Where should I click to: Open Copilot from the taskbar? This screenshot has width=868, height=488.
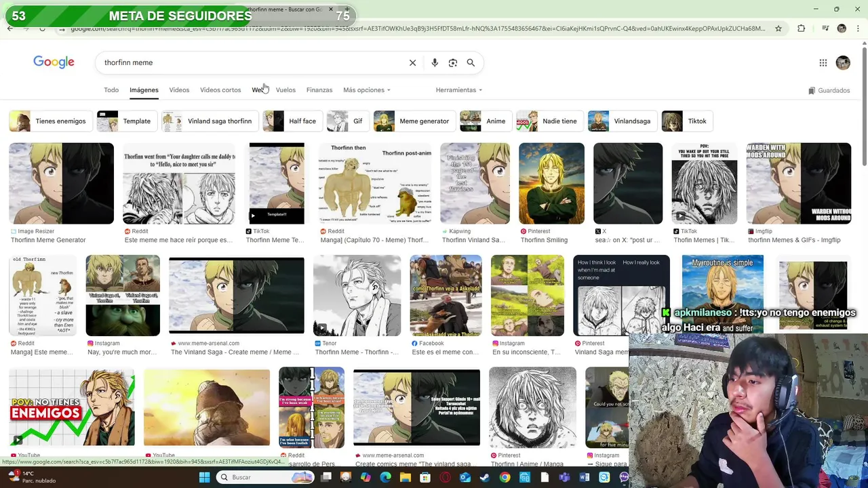click(366, 477)
